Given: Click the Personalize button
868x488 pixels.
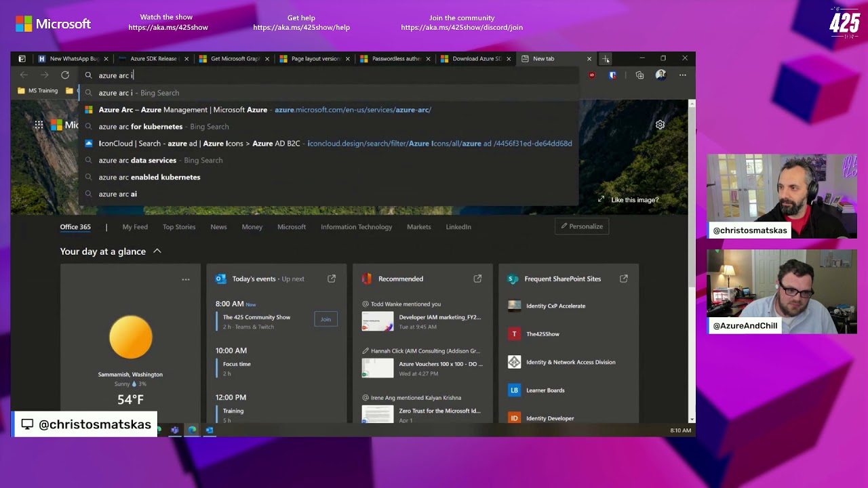Looking at the screenshot, I should 582,226.
